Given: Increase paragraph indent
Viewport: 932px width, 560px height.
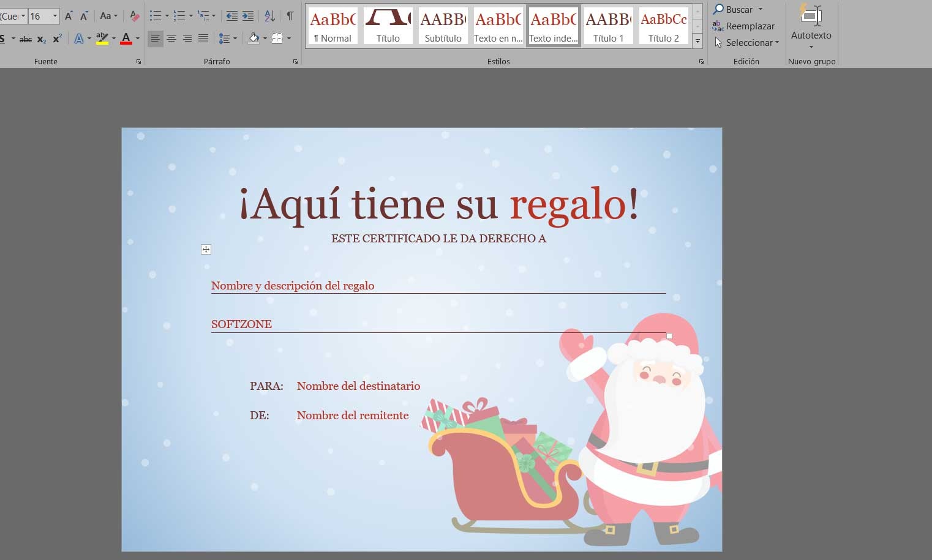Looking at the screenshot, I should click(x=248, y=16).
